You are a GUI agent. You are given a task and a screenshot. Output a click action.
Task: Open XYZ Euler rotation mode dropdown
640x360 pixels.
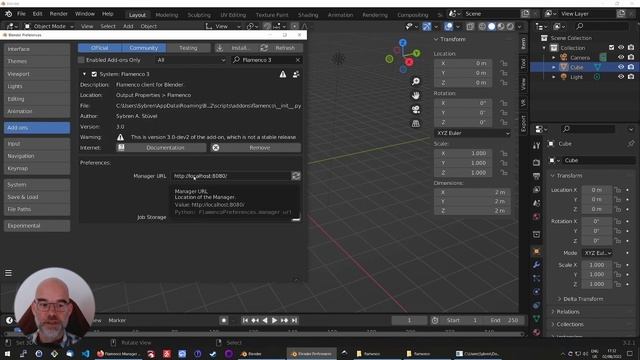472,133
